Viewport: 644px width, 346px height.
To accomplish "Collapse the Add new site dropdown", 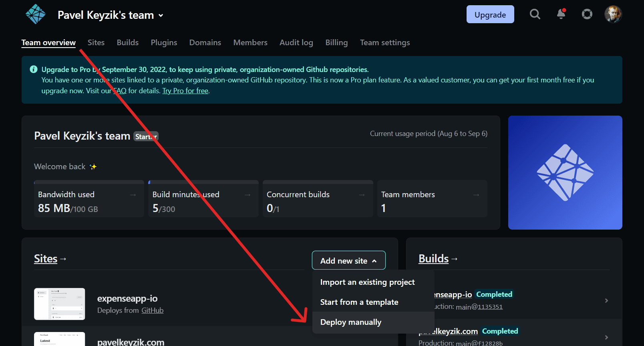I will (x=348, y=260).
